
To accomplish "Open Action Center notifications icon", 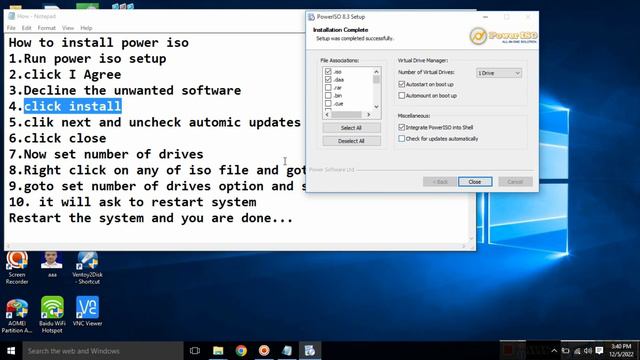I will (x=599, y=351).
